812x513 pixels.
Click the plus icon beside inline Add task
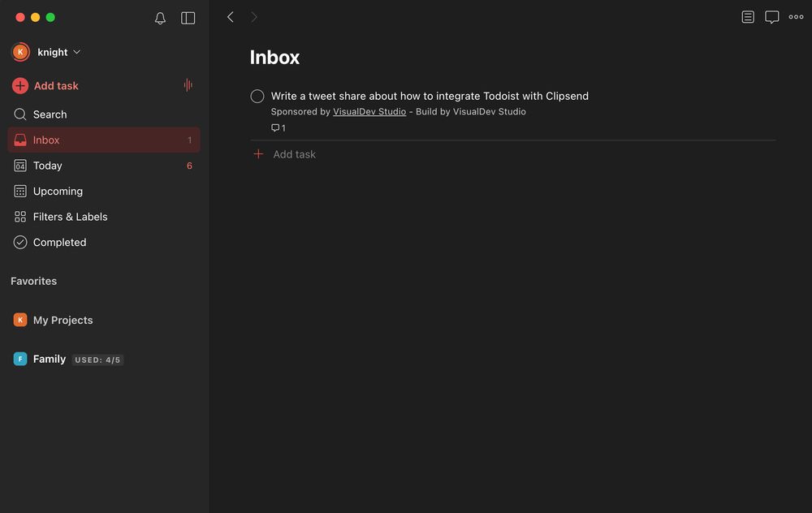click(258, 154)
